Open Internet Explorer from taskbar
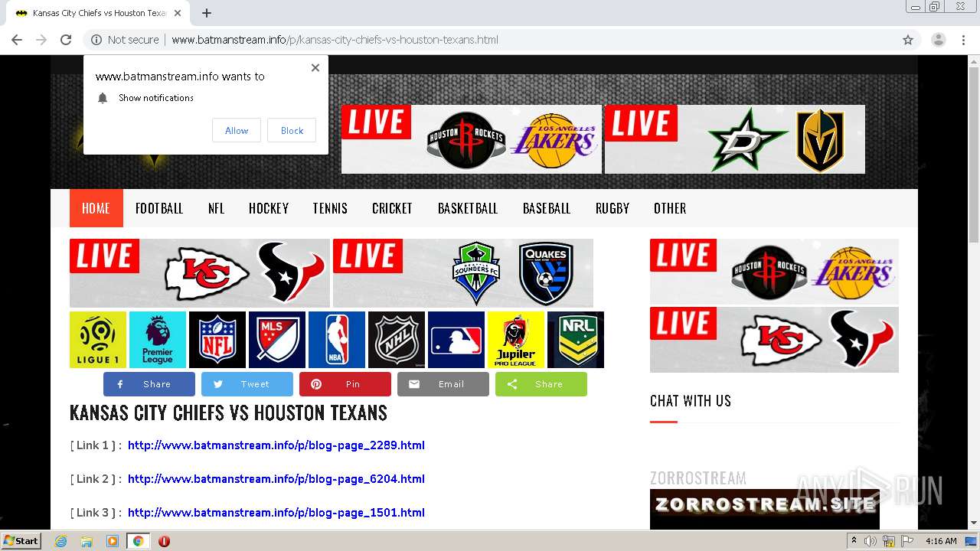Viewport: 980px width, 551px height. coord(60,541)
